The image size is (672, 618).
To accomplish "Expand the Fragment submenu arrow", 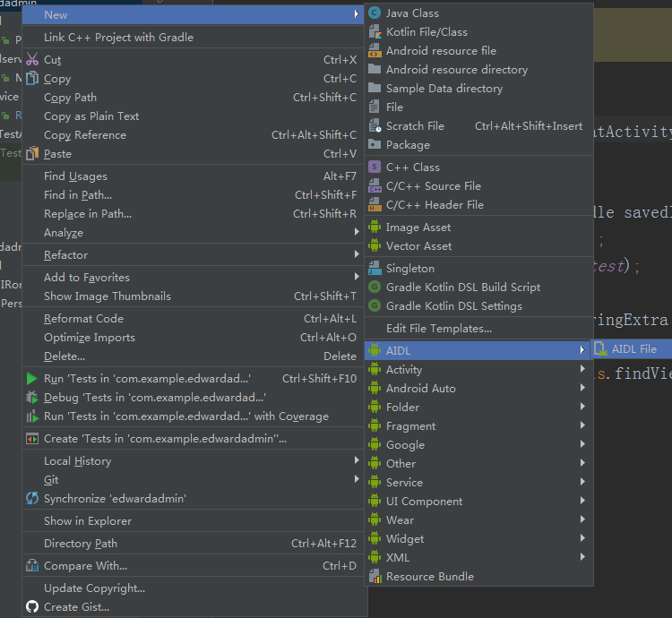I will click(582, 425).
